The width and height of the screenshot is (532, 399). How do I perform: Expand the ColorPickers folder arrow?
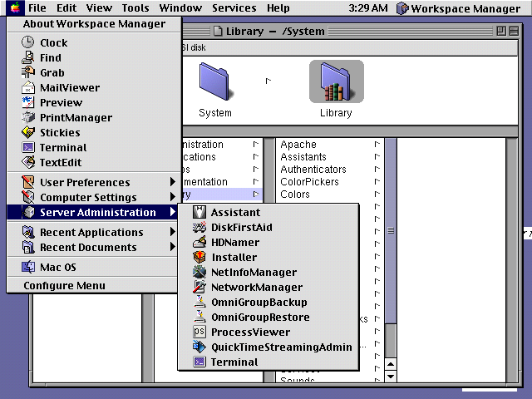click(377, 182)
